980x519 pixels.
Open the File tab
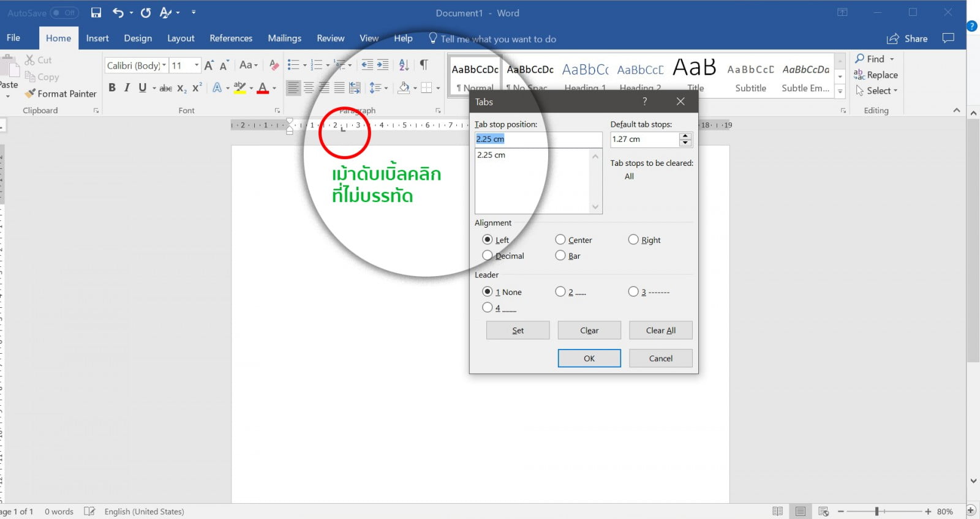click(13, 38)
